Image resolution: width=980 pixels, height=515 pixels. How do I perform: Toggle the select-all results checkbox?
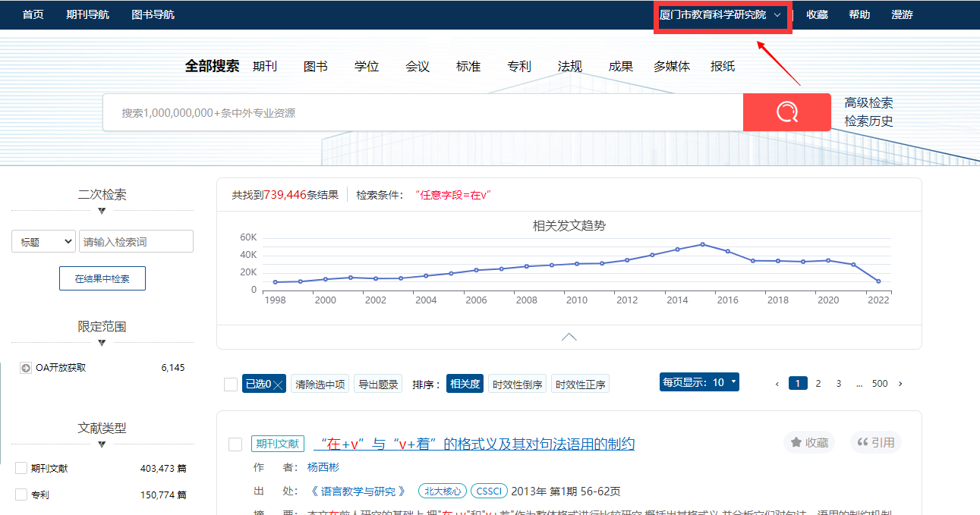[x=231, y=385]
